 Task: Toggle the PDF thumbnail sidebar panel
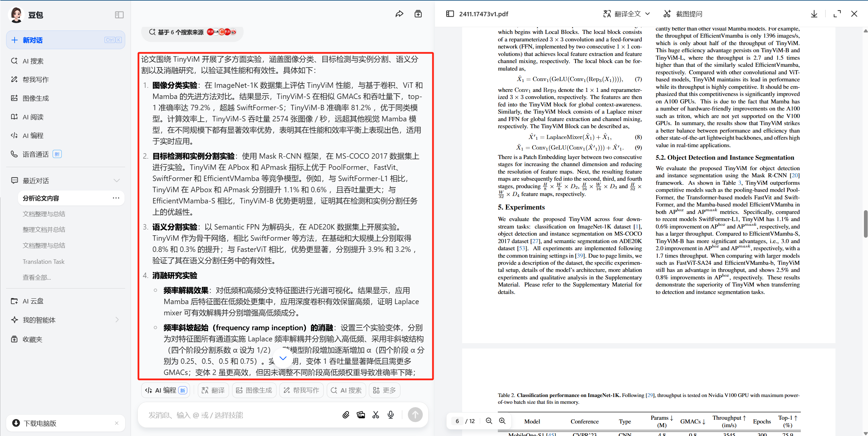[450, 14]
